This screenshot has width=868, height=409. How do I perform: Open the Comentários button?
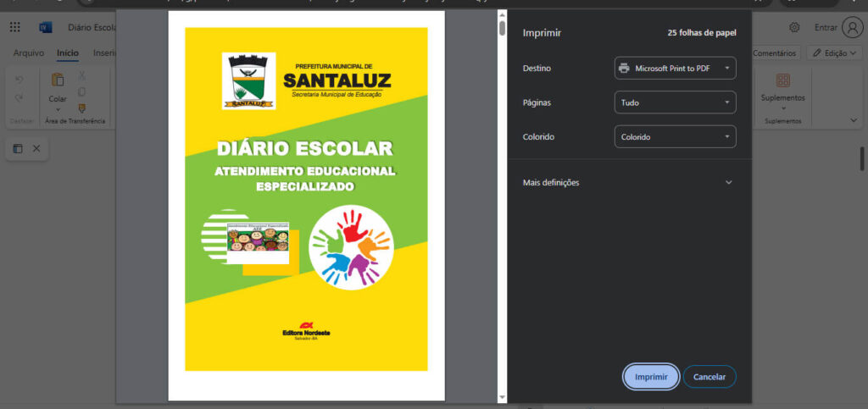pyautogui.click(x=774, y=53)
